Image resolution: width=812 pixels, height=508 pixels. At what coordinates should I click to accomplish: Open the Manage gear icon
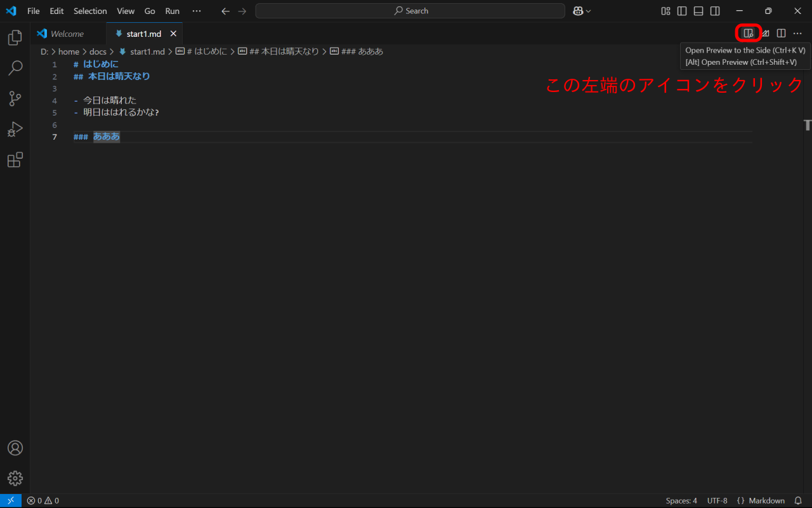click(x=15, y=478)
